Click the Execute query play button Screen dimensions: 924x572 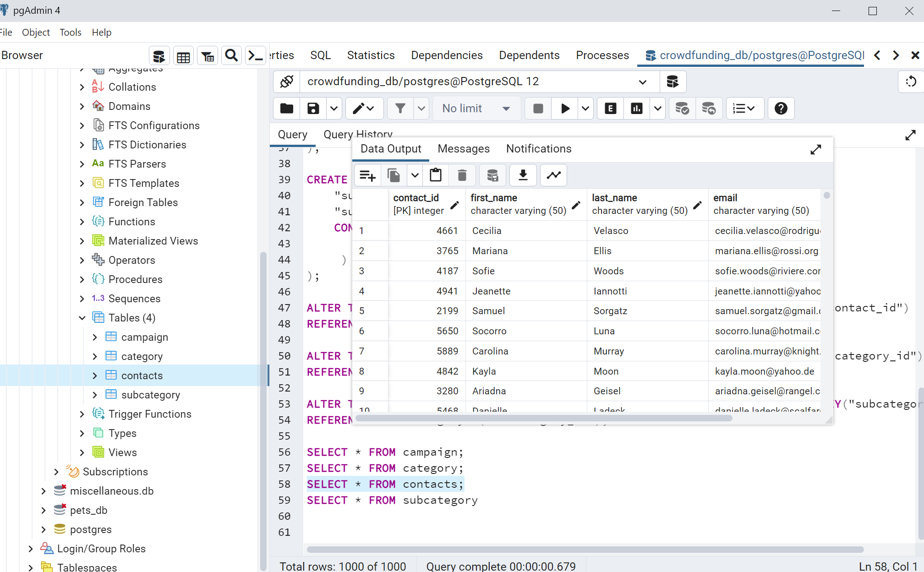tap(565, 109)
